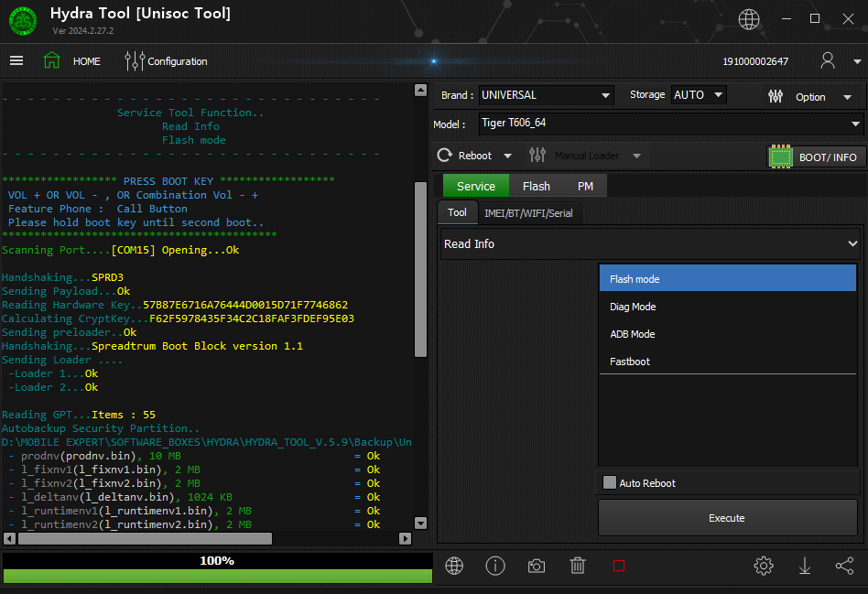Click the version text Ver 2024.2.27.2

[83, 31]
